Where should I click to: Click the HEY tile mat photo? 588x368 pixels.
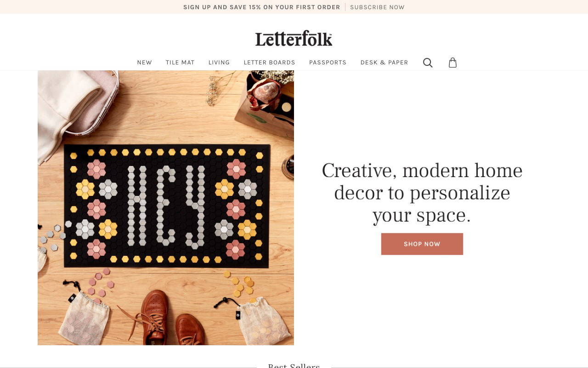(x=165, y=207)
